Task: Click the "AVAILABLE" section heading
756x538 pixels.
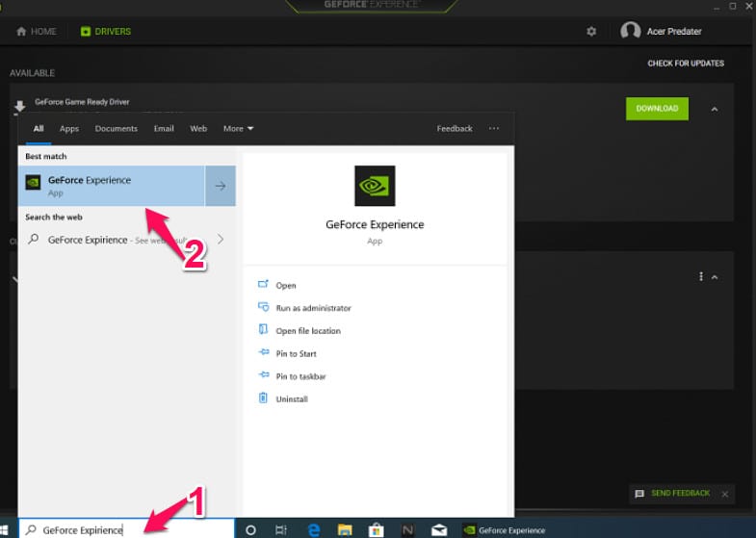Action: pyautogui.click(x=33, y=73)
